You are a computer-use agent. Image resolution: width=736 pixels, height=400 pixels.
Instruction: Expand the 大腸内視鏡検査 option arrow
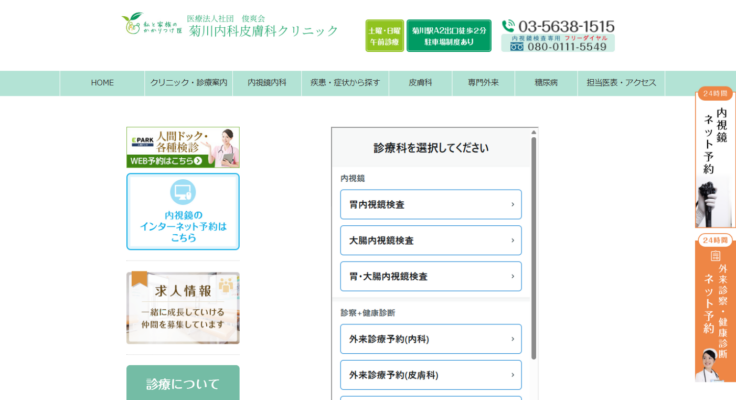click(x=513, y=241)
